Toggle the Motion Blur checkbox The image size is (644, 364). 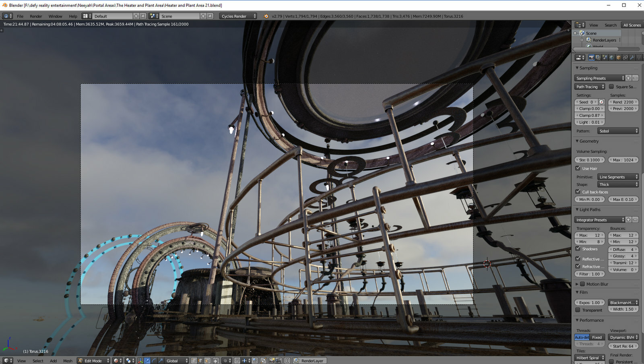[582, 284]
